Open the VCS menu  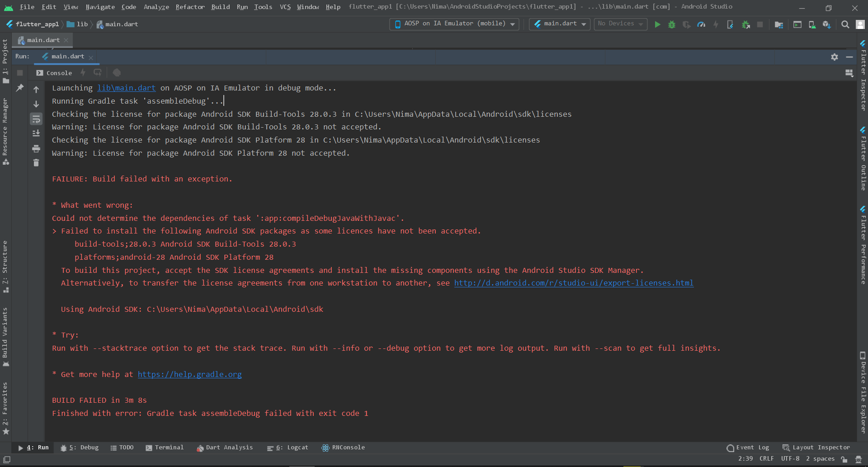[285, 7]
